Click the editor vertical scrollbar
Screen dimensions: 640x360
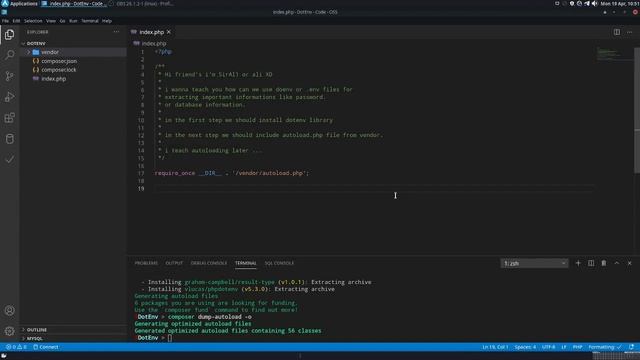[x=637, y=110]
